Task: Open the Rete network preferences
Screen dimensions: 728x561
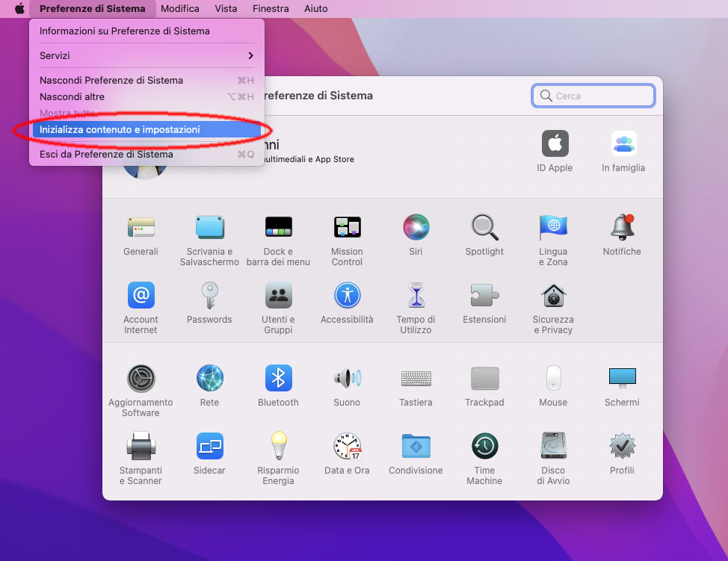Action: tap(209, 378)
